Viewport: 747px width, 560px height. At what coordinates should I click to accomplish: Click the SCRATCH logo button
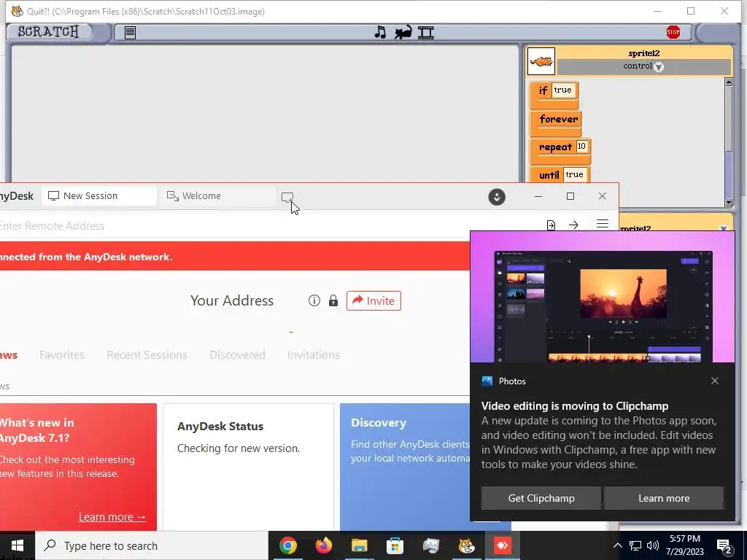pos(48,32)
